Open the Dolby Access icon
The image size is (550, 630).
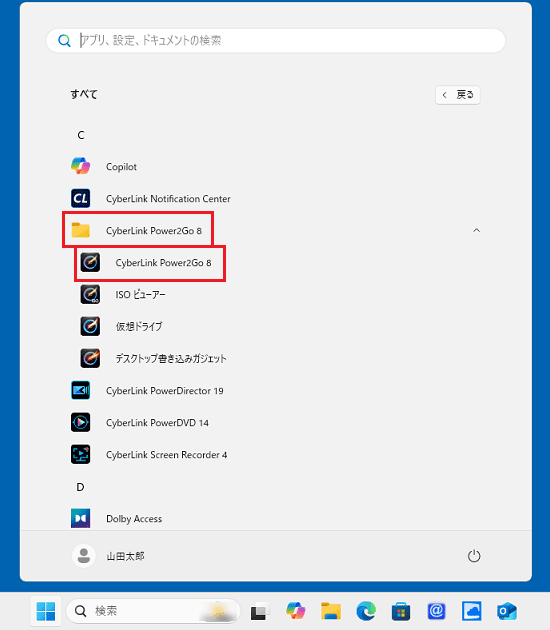point(81,518)
